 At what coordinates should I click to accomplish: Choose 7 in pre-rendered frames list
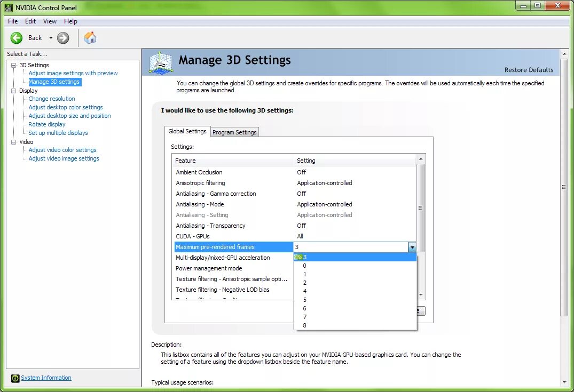[x=355, y=317]
